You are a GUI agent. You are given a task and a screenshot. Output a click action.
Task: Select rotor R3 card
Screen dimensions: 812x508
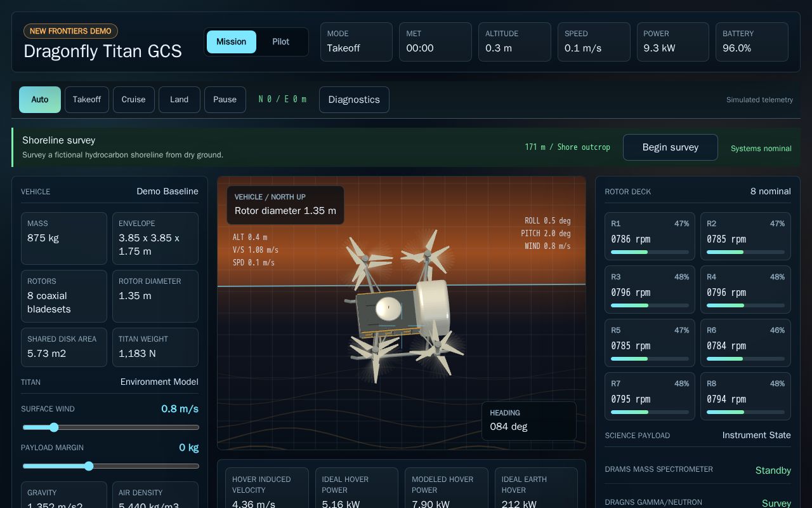point(650,290)
